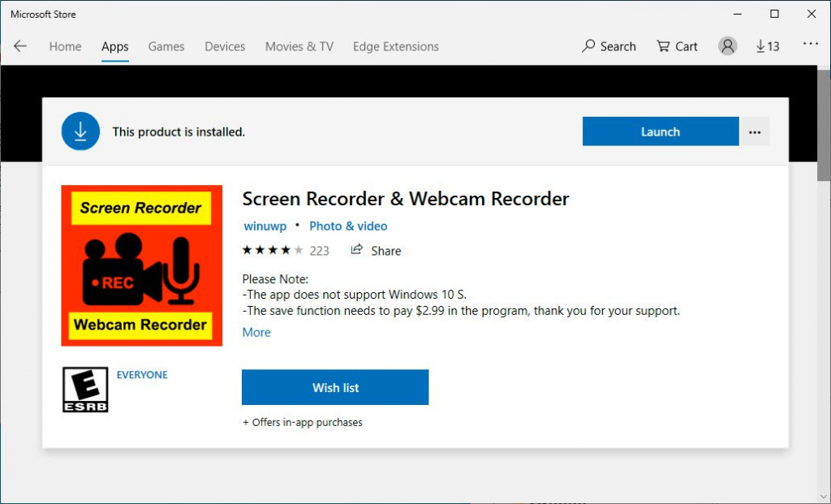Click the '+ Offers in-app purchases' note
The height and width of the screenshot is (504, 831).
[302, 422]
